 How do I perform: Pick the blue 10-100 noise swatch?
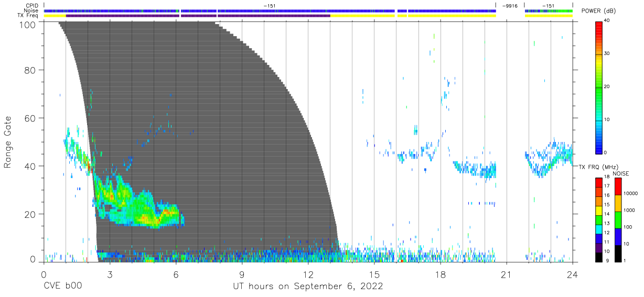point(618,237)
